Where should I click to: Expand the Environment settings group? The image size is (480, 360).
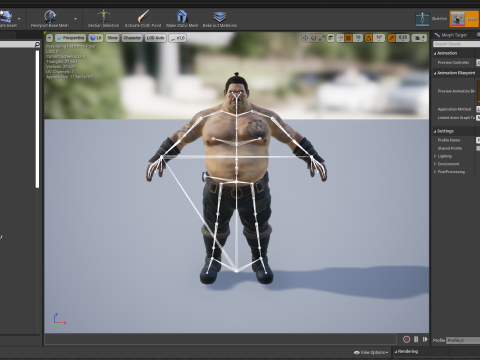[x=435, y=164]
